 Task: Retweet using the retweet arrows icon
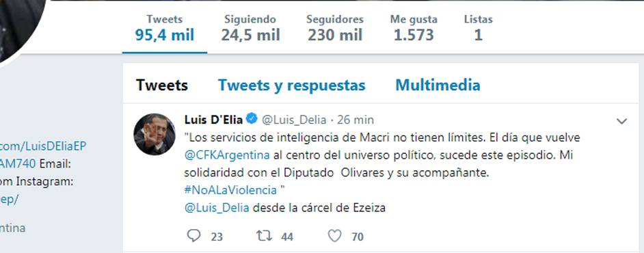point(263,236)
